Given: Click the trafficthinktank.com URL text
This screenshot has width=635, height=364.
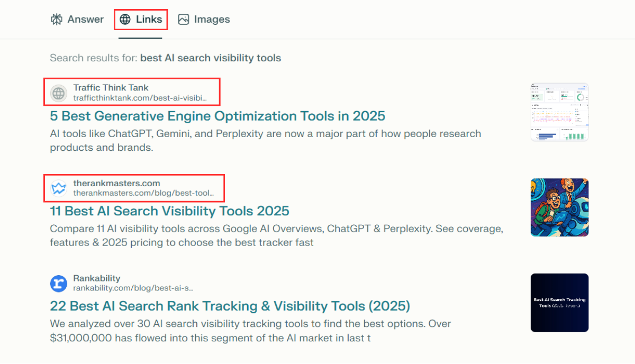Looking at the screenshot, I should tap(140, 98).
